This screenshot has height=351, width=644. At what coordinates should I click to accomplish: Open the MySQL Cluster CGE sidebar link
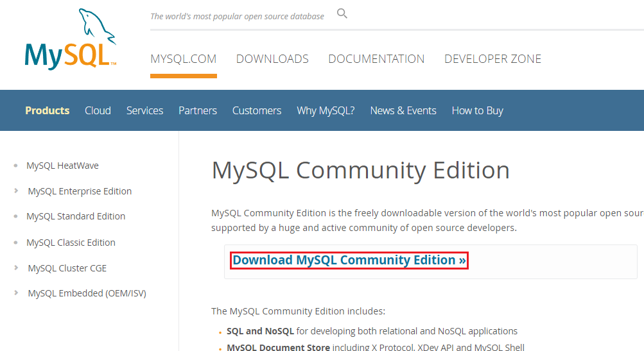pyautogui.click(x=67, y=268)
